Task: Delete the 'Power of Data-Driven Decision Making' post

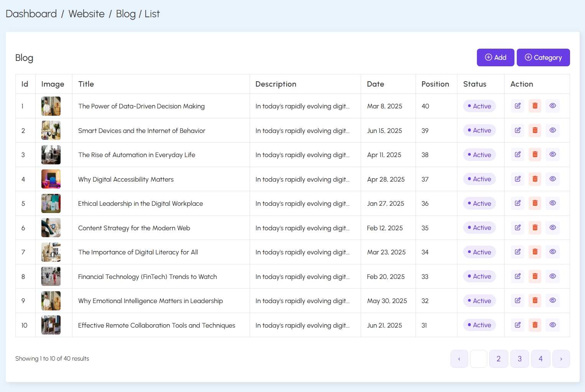Action: [535, 106]
